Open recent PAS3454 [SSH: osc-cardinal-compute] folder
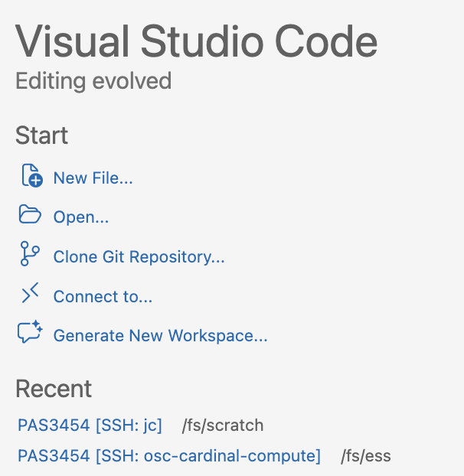Screen dimensions: 464x476 pos(169,456)
